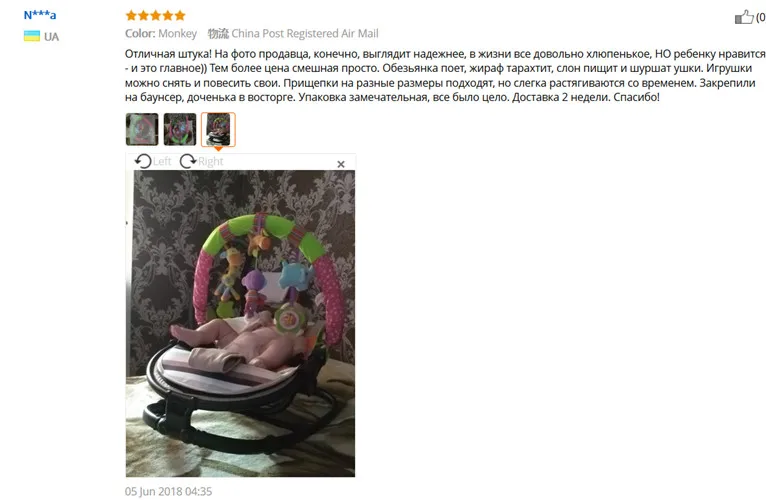
Task: Click the five-star rating of the review
Action: click(x=155, y=16)
